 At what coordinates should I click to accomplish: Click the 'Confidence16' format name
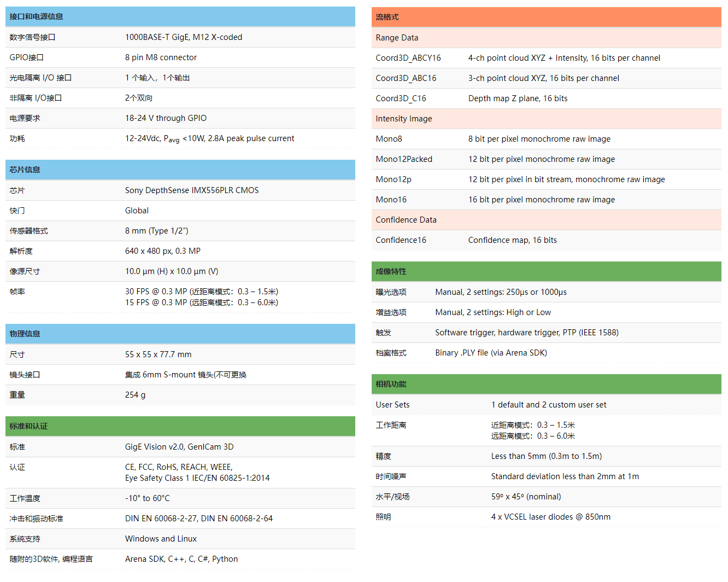click(401, 240)
